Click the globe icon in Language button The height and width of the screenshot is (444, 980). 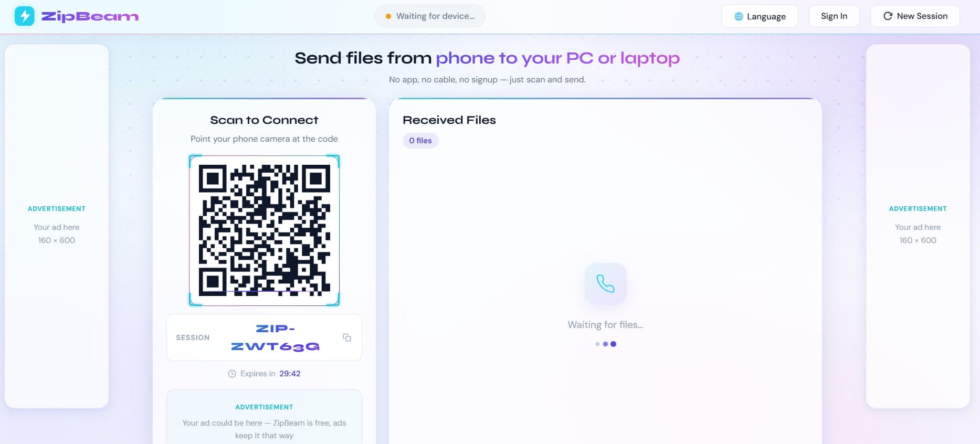tap(739, 16)
